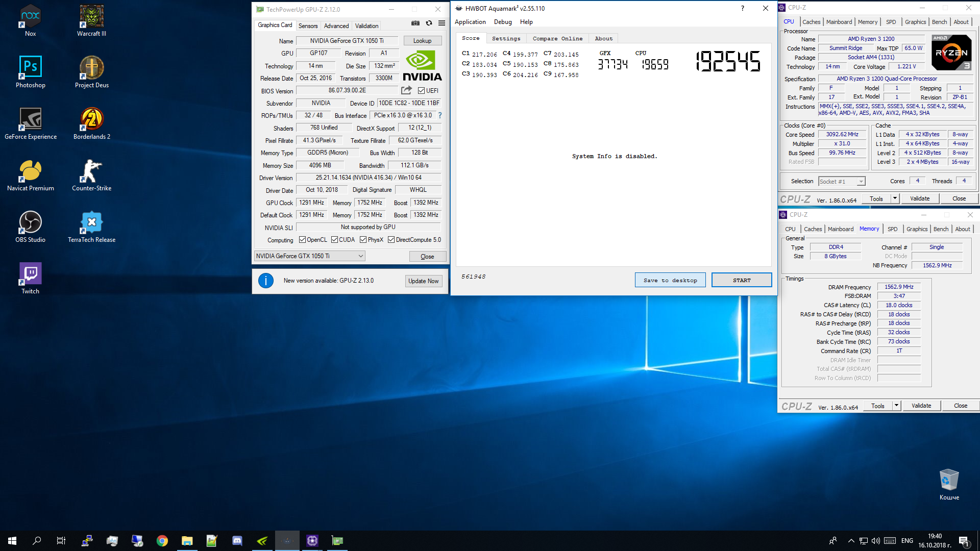Image resolution: width=980 pixels, height=551 pixels.
Task: Open the OBS Studio desktop icon
Action: (31, 227)
